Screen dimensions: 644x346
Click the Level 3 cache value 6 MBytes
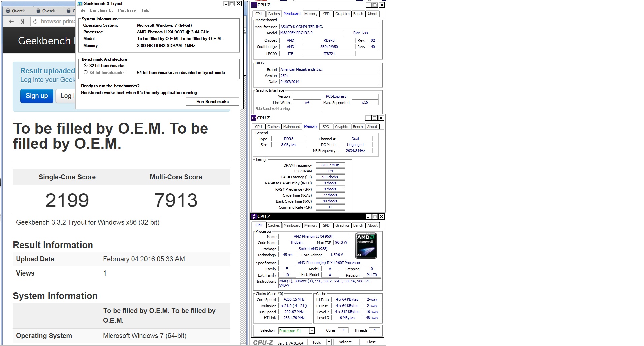[347, 318]
